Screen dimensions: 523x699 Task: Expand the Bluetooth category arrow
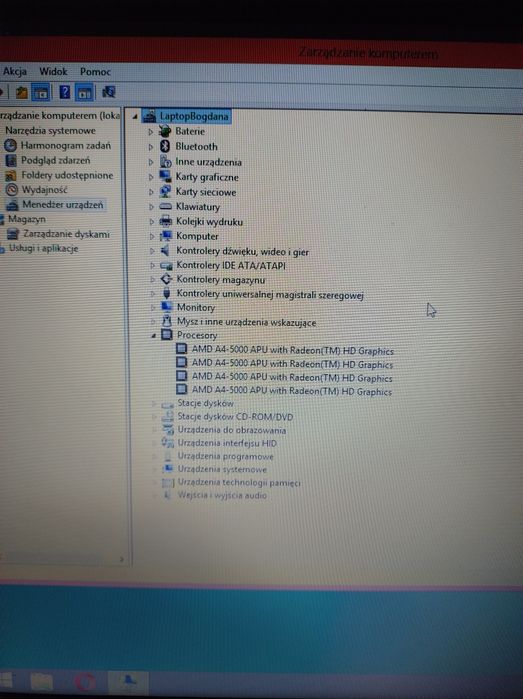click(151, 147)
